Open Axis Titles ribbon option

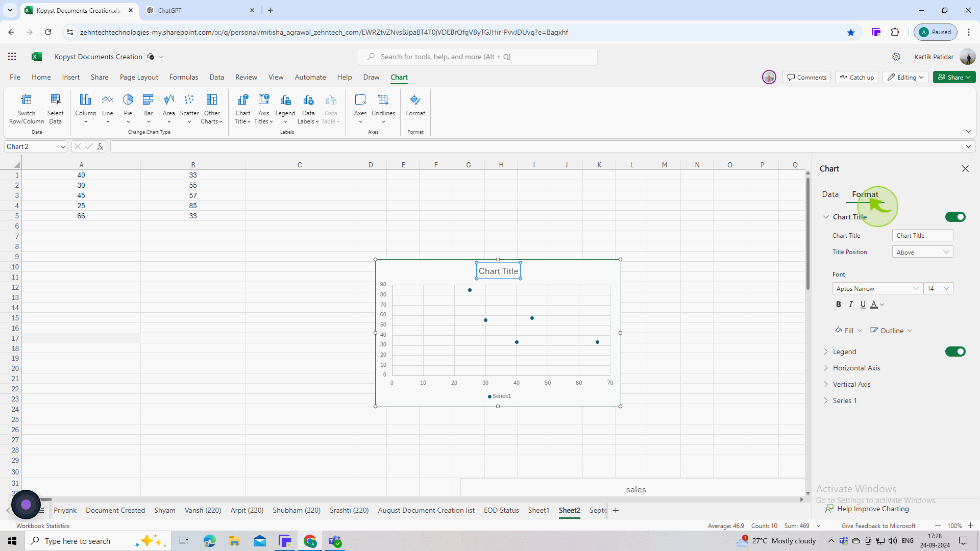(263, 109)
